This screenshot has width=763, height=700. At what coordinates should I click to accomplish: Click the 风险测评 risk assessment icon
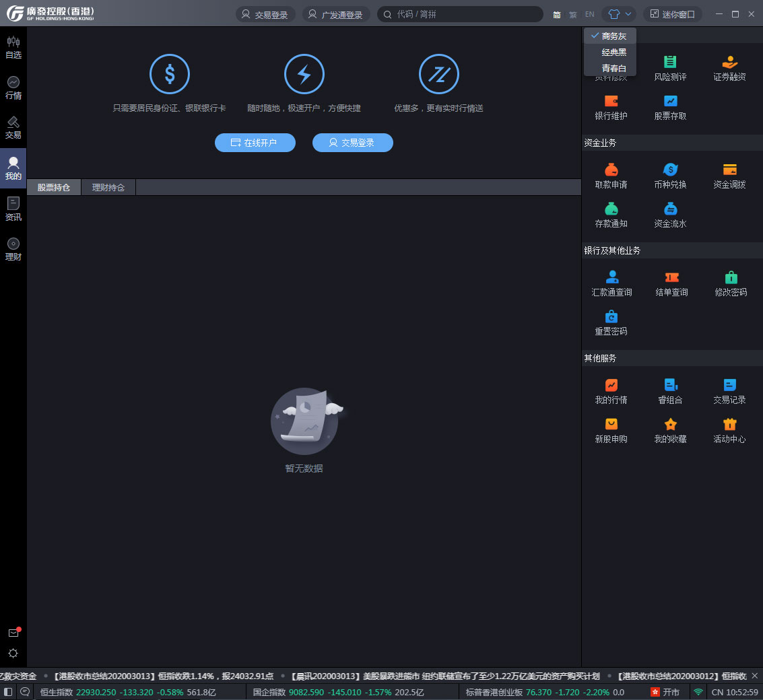tap(670, 68)
